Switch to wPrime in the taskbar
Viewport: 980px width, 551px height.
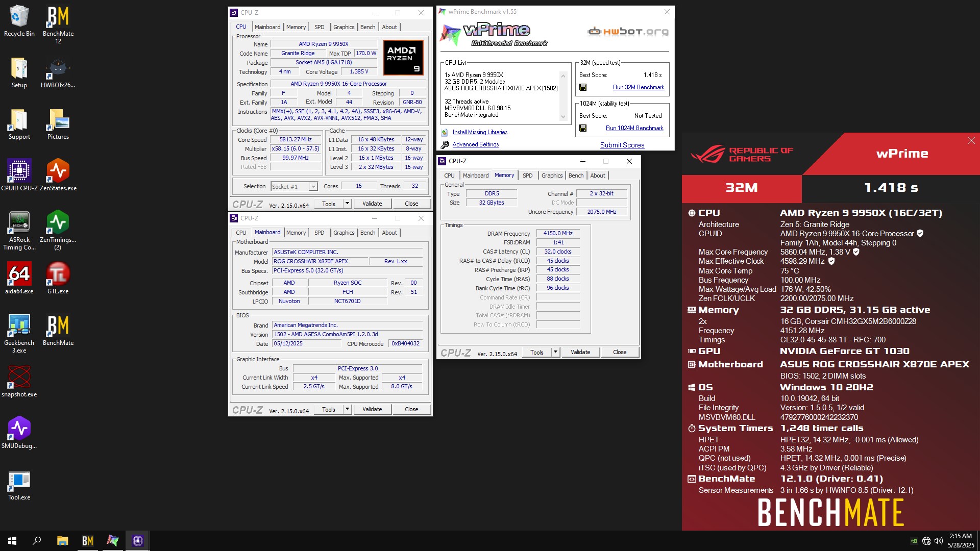pyautogui.click(x=112, y=541)
